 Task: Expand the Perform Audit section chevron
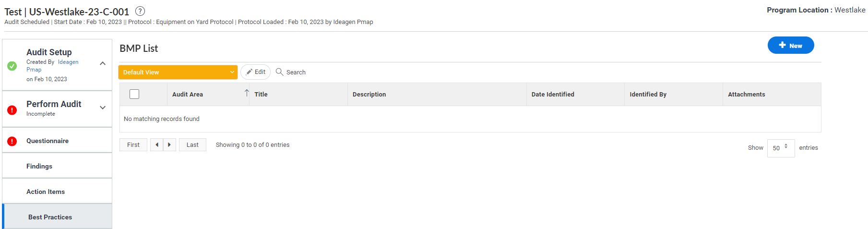click(x=103, y=108)
